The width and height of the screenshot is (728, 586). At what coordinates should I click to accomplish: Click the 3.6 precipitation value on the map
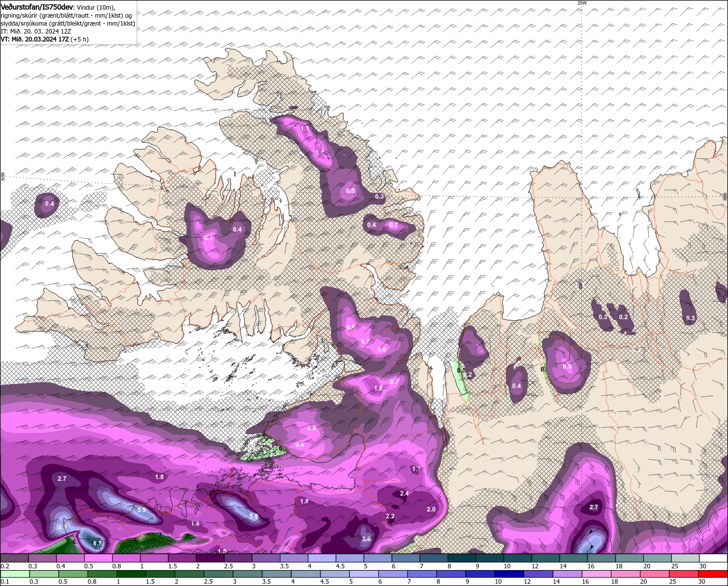click(366, 539)
